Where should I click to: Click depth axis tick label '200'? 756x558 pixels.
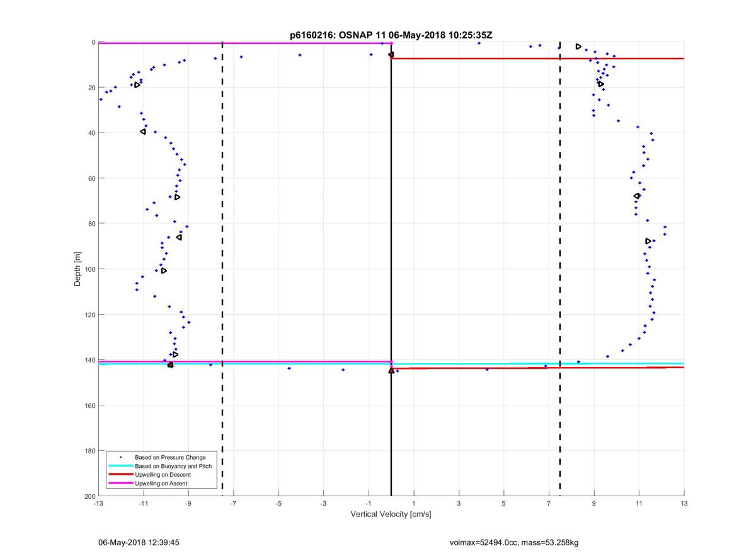pos(89,496)
